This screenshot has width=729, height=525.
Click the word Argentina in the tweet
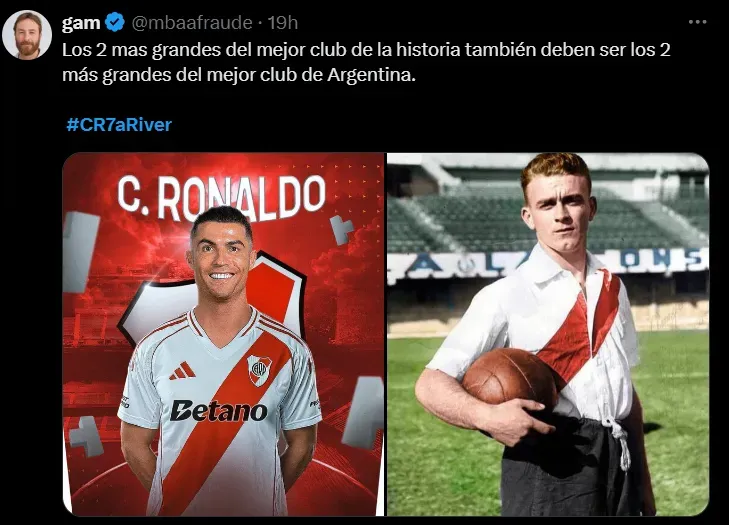point(371,75)
